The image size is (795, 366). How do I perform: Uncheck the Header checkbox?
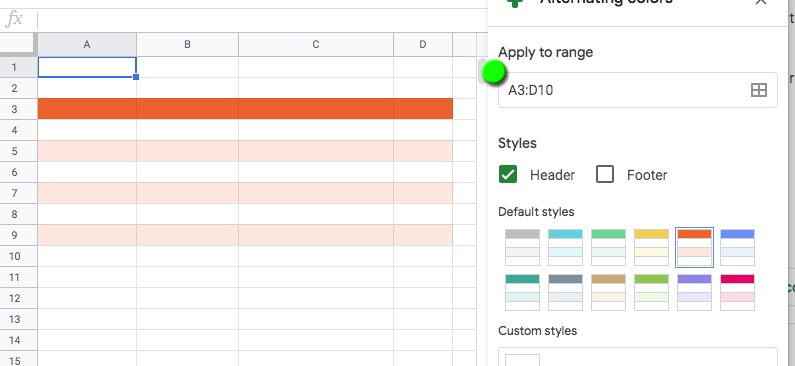point(508,174)
